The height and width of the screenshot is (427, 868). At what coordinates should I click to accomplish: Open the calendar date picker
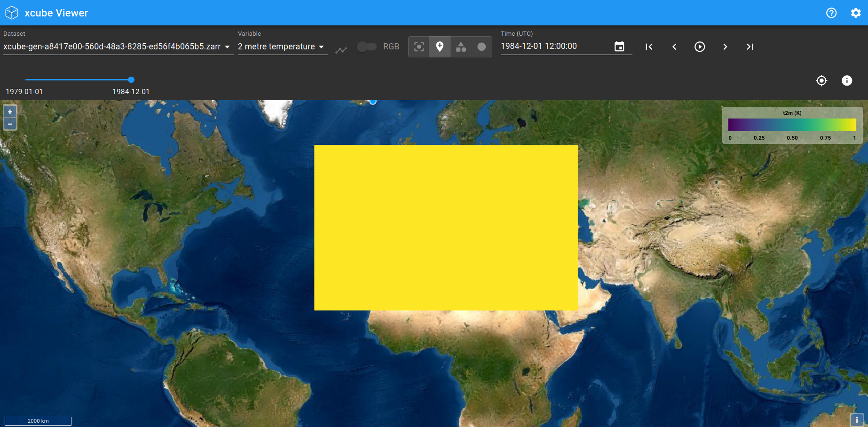(x=619, y=46)
